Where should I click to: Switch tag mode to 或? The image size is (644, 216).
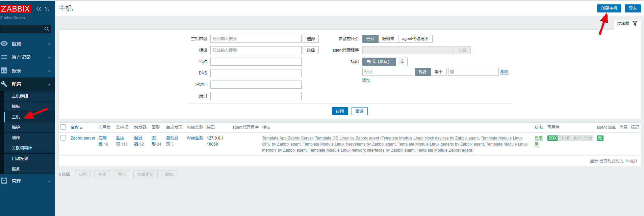tap(401, 62)
